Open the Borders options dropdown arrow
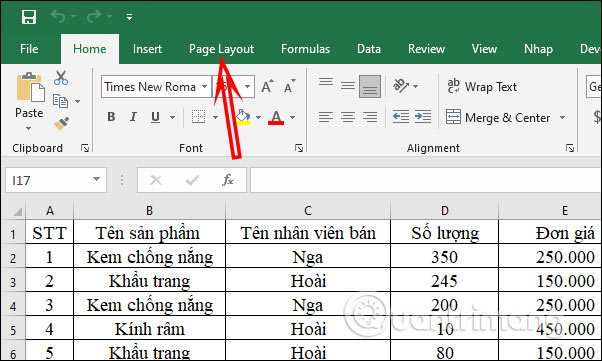 (215, 117)
